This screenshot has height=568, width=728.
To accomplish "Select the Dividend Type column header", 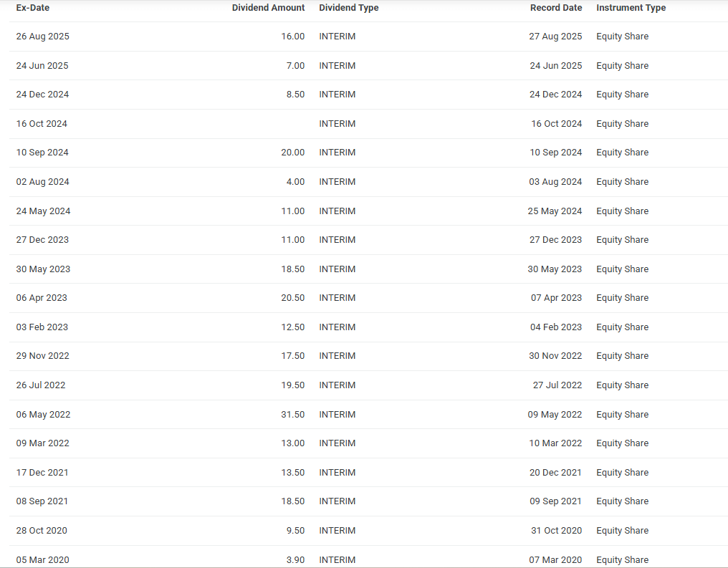I will pos(348,8).
